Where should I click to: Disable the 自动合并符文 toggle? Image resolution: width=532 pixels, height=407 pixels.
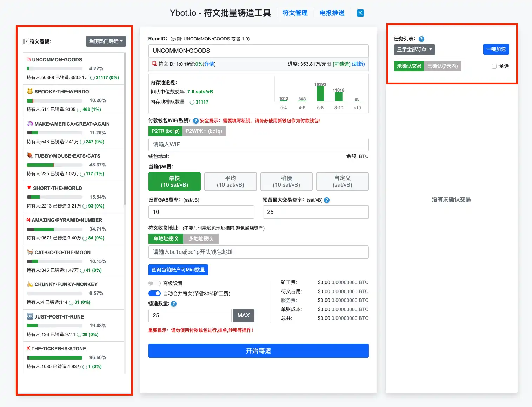pos(154,293)
